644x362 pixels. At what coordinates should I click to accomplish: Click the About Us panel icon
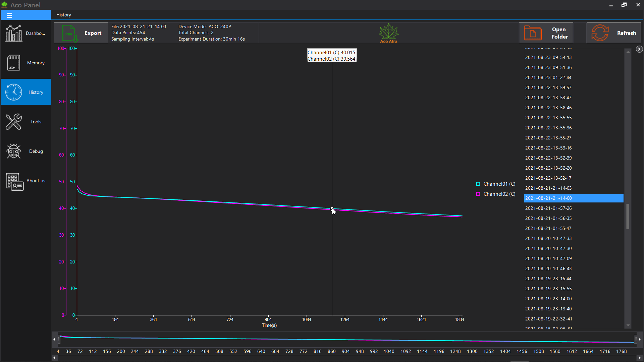click(13, 180)
